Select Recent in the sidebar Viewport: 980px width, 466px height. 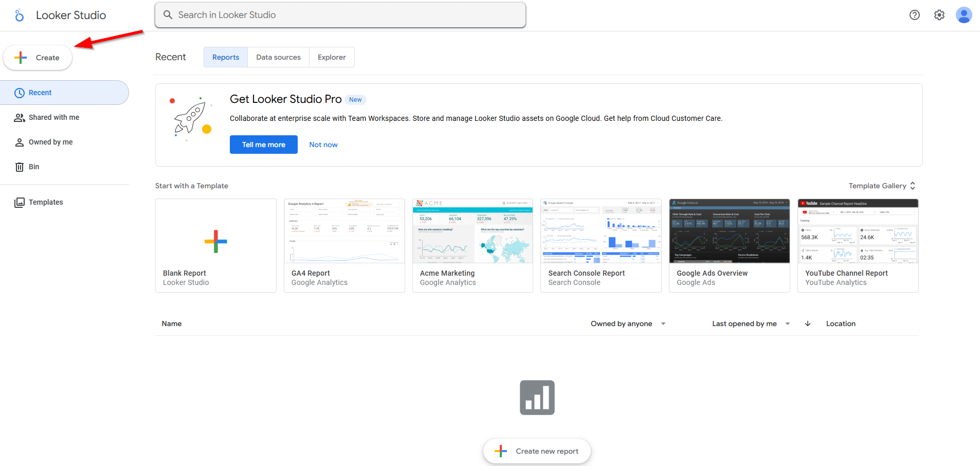pos(64,93)
